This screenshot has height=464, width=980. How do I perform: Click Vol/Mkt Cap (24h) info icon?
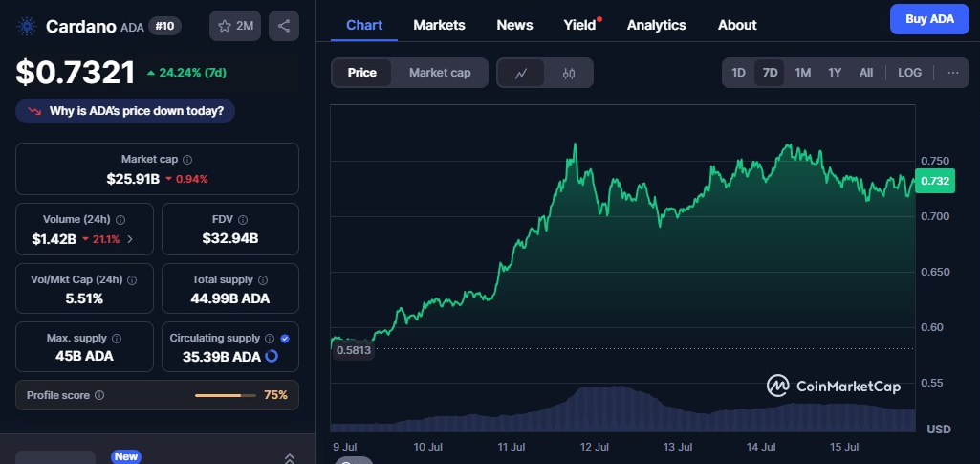pyautogui.click(x=132, y=280)
